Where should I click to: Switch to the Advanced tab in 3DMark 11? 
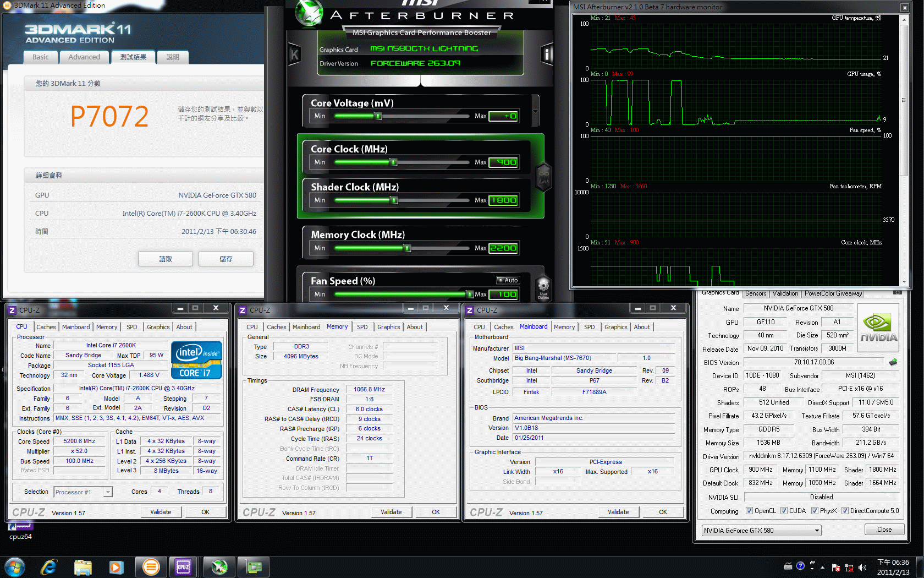tap(84, 57)
